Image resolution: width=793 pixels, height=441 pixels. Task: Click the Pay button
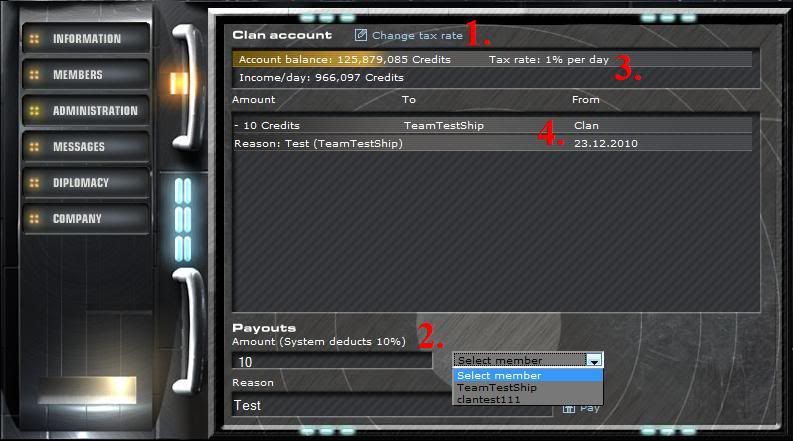point(582,409)
